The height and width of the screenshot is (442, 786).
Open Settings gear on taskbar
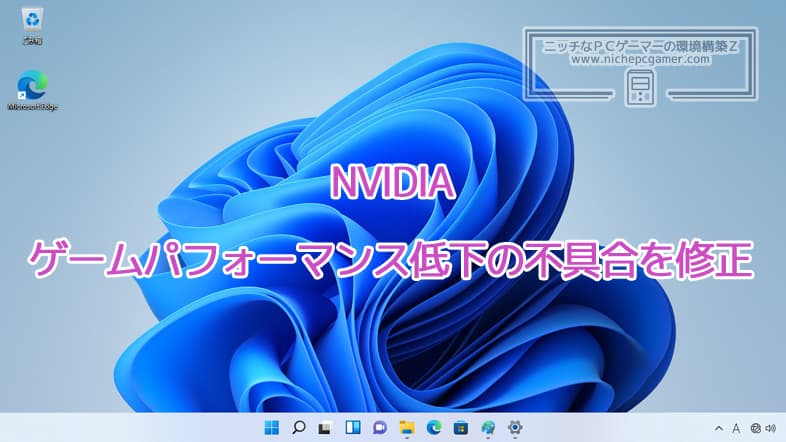pyautogui.click(x=515, y=427)
